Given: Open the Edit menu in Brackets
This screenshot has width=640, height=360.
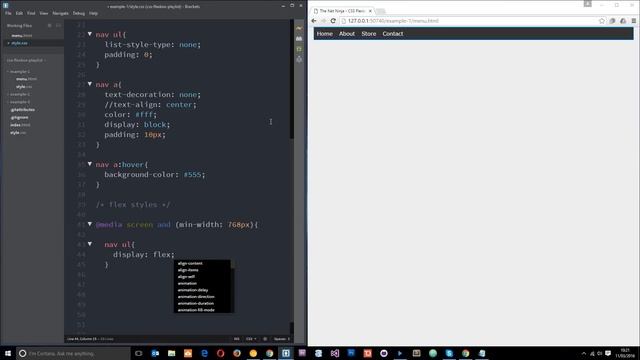Looking at the screenshot, I should click(19, 13).
